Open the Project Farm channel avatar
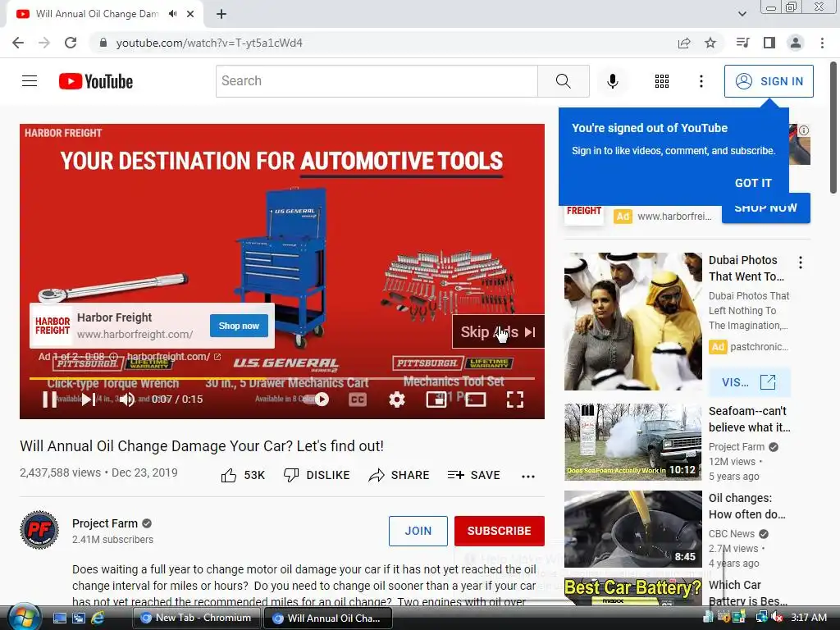Image resolution: width=840 pixels, height=630 pixels. tap(39, 531)
